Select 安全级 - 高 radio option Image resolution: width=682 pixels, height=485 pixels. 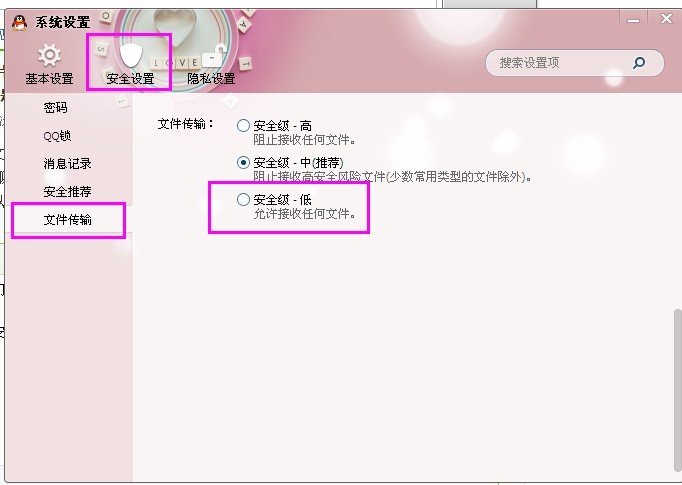(x=243, y=126)
